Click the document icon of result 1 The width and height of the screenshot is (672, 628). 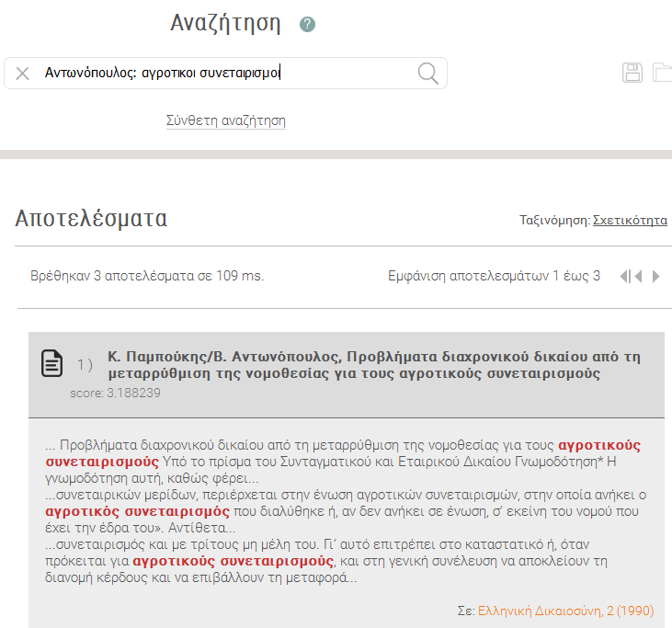pos(53,364)
